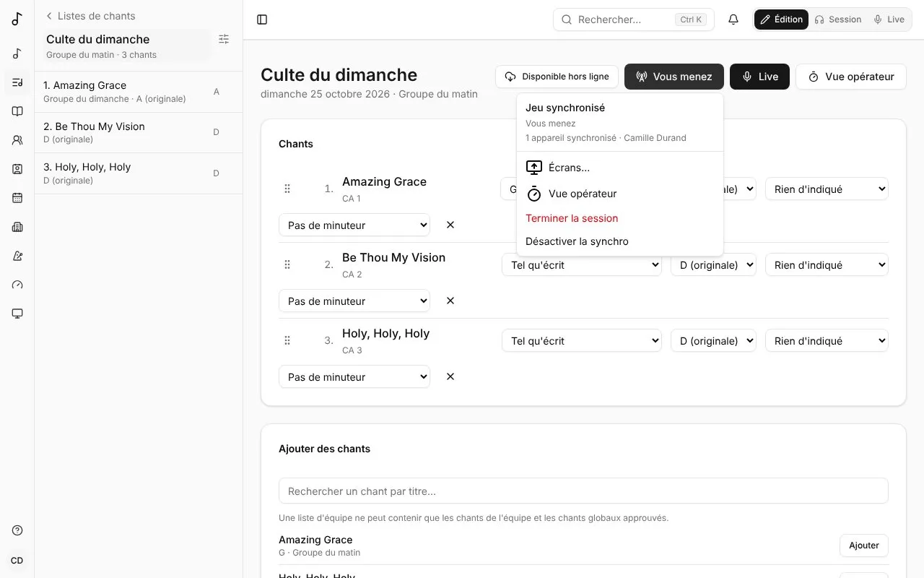Add Amazing Grace with Ajouter button
Viewport: 924px width, 578px height.
click(864, 545)
